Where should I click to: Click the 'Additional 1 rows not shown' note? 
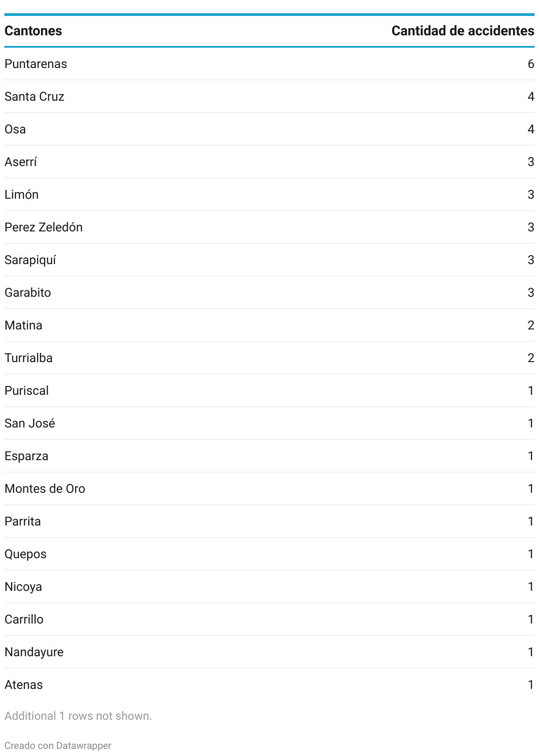[78, 716]
